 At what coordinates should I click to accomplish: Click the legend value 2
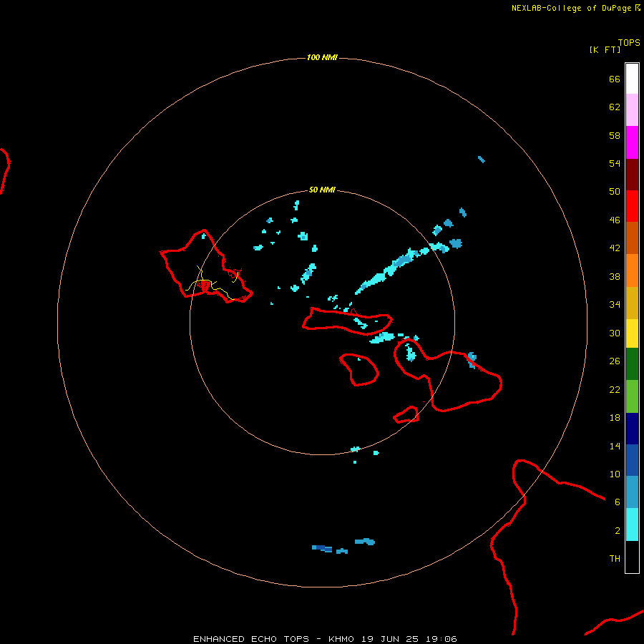618,530
